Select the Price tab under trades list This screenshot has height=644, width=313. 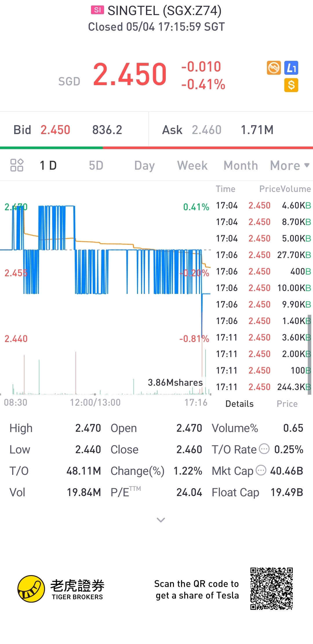[x=287, y=404]
